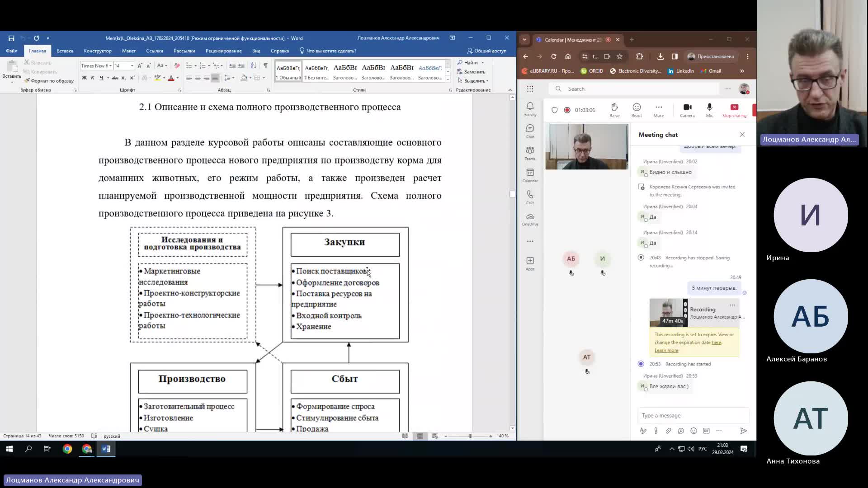Click the send message arrow icon
Viewport: 868px width, 488px height.
click(743, 431)
